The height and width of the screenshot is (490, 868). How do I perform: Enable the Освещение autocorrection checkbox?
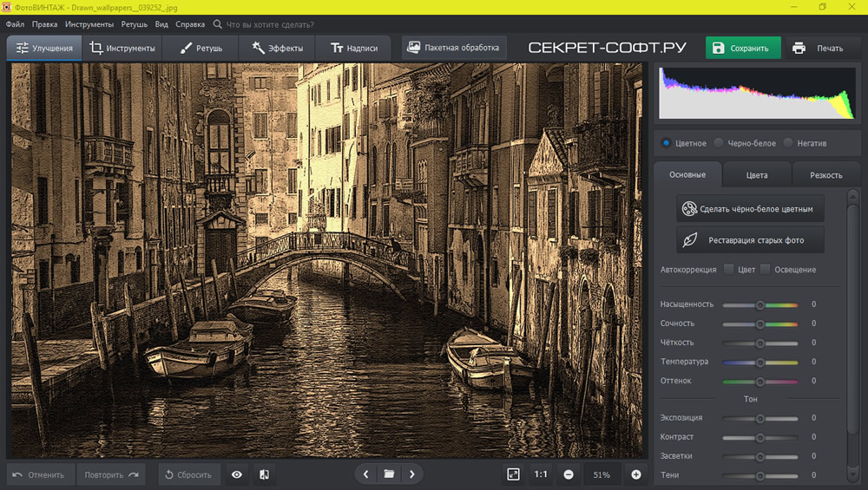point(765,269)
